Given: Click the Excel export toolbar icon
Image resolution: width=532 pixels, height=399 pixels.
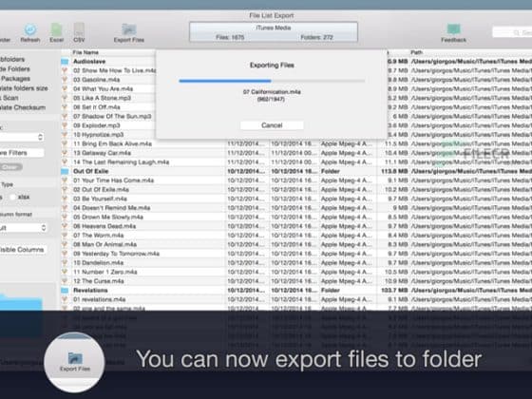Looking at the screenshot, I should (56, 33).
